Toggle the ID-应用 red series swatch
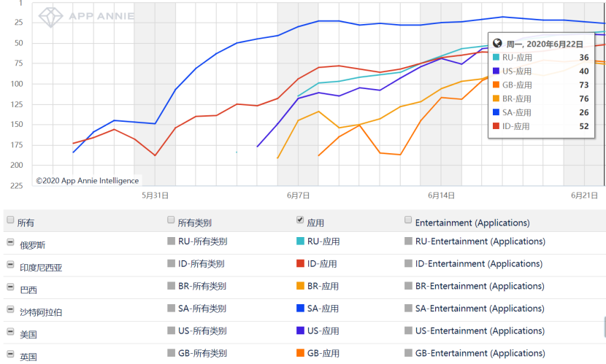 (x=300, y=264)
